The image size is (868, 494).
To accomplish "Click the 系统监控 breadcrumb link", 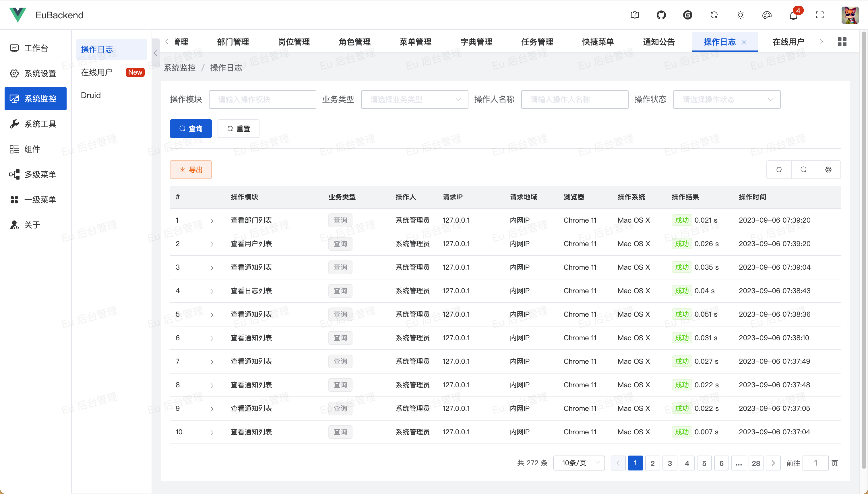I will 180,68.
